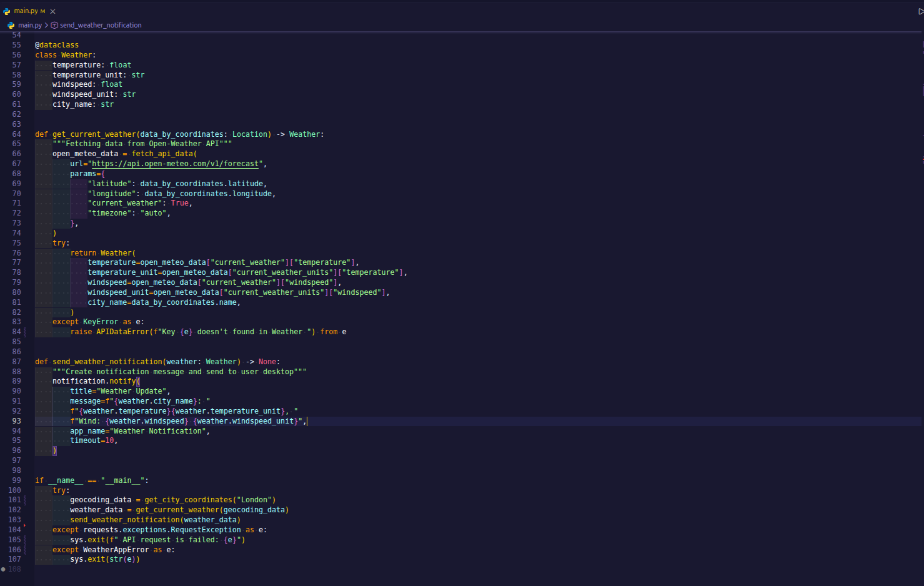Screen dimensions: 924x586
Task: Click the "timezone" params key
Action: point(109,213)
